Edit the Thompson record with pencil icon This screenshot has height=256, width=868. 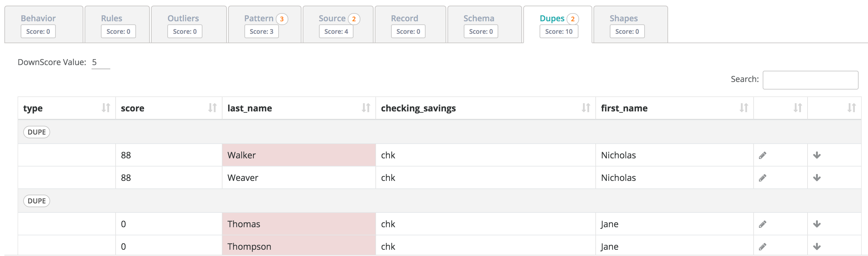762,247
